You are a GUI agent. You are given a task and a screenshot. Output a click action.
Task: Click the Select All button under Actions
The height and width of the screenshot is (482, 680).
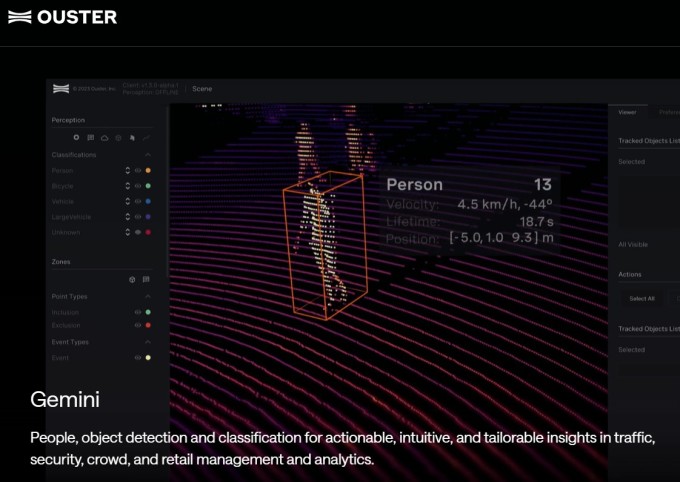(x=642, y=298)
